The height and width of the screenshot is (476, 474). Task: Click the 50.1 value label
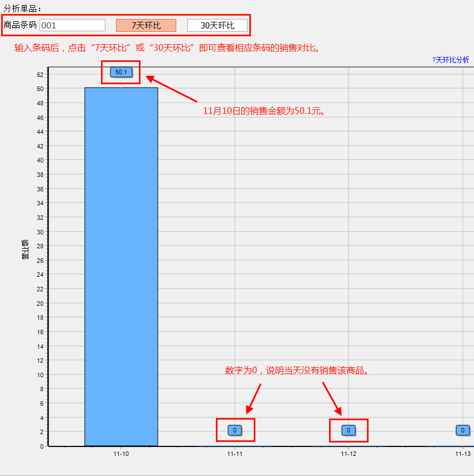[121, 72]
